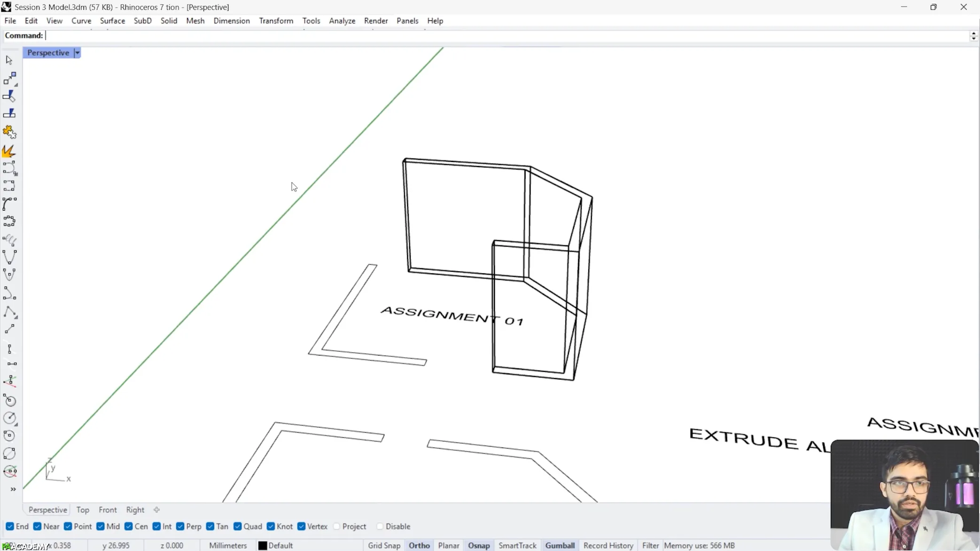Click the Explode starburst icon
This screenshot has width=980, height=551.
click(x=9, y=151)
